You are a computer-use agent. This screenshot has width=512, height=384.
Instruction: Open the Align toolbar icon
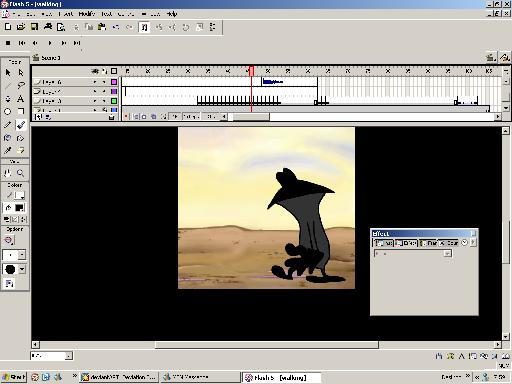[213, 27]
